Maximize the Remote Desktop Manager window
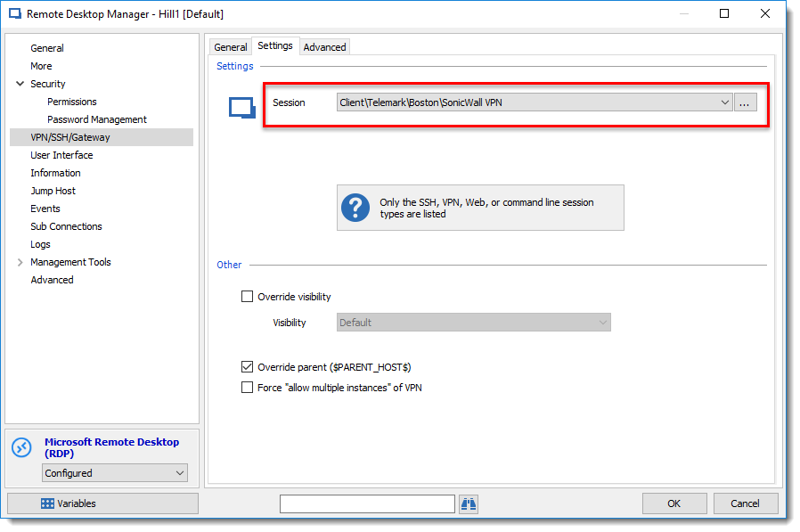The width and height of the screenshot is (800, 532). pyautogui.click(x=724, y=13)
